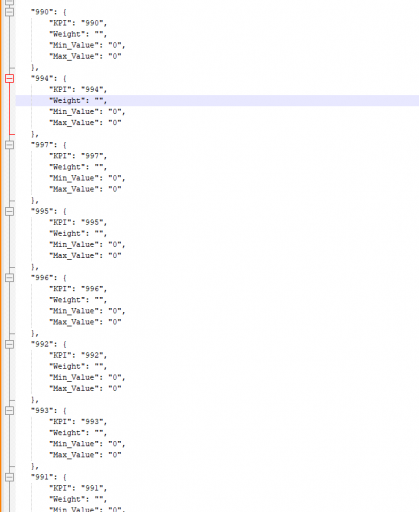Click the "991": { key line

coord(49,477)
